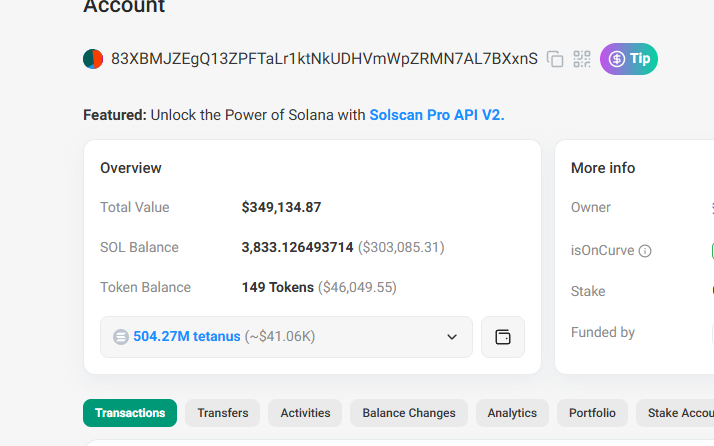The image size is (714, 446).
Task: Click the SOL balance 3,833.126493714 value
Action: pyautogui.click(x=297, y=247)
